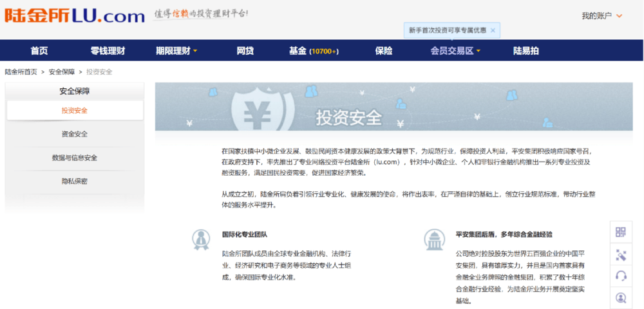Click the 安全保障 breadcrumb link
This screenshot has height=309, width=644.
coord(62,72)
